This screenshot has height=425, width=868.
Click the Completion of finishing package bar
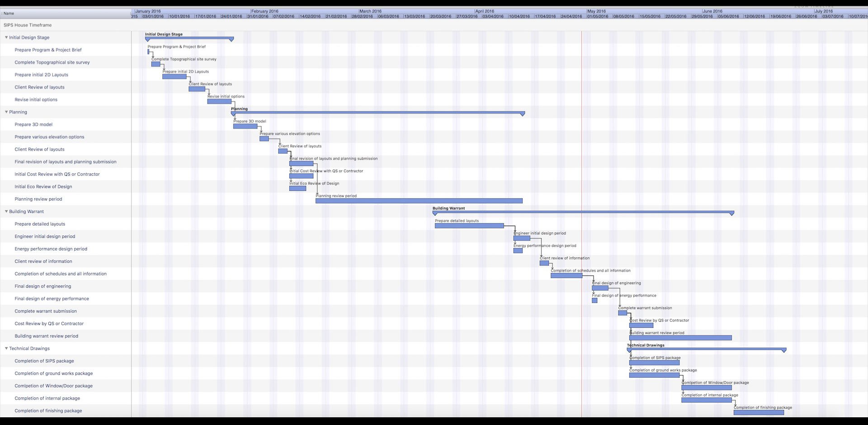click(759, 412)
